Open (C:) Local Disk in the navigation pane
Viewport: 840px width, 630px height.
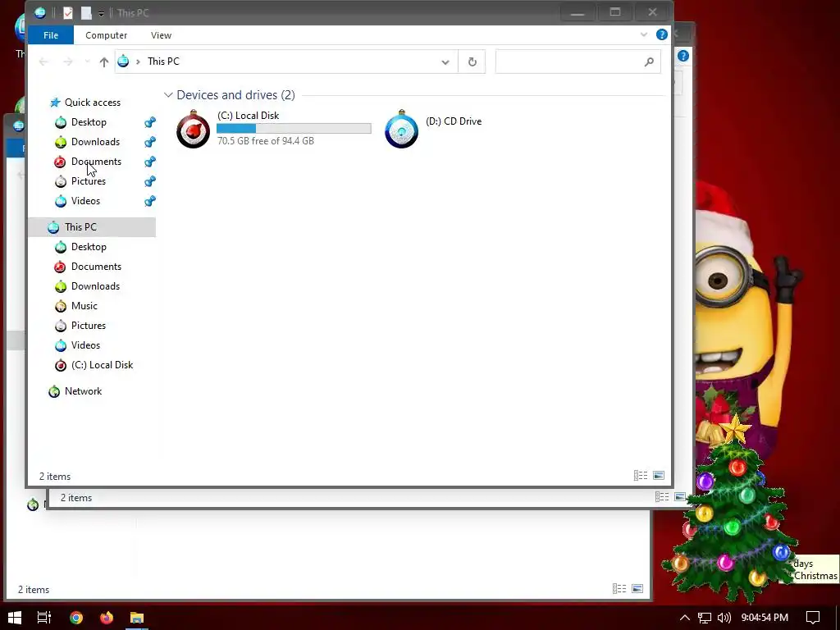[x=103, y=365]
